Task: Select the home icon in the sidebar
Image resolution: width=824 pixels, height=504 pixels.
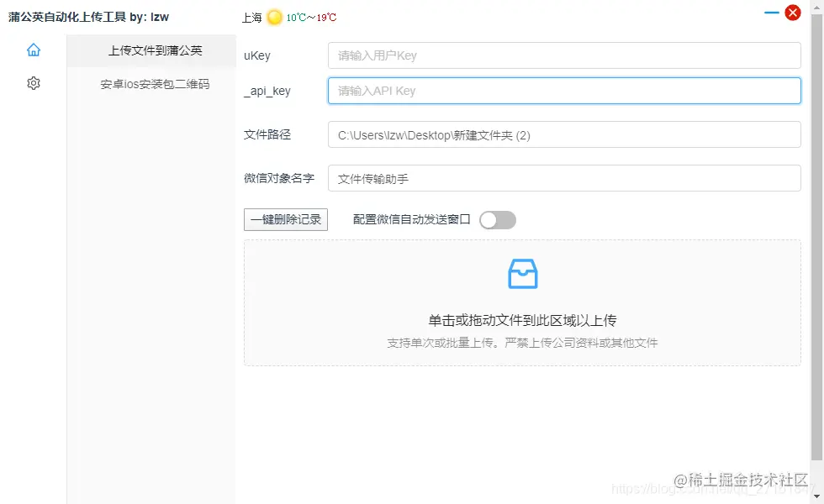Action: coord(33,50)
